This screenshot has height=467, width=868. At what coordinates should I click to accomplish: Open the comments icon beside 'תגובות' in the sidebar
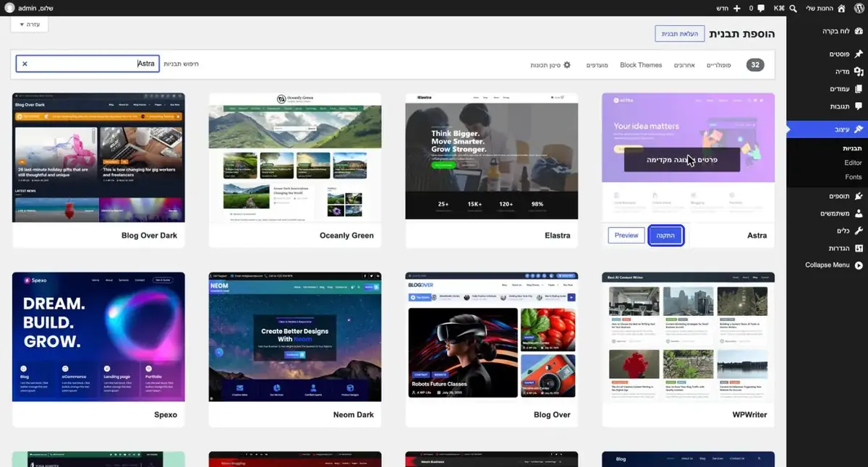[x=859, y=106]
